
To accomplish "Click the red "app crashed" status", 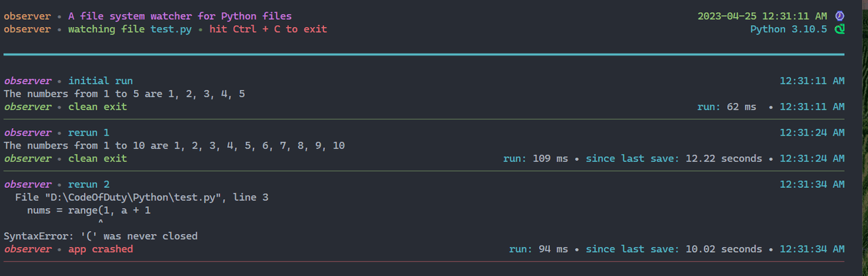I will point(100,249).
